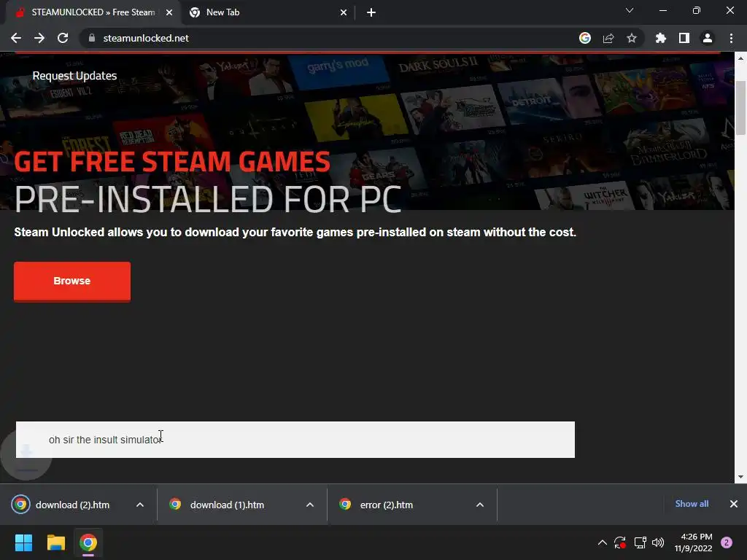Open the Google icon in the address bar
Image resolution: width=747 pixels, height=560 pixels.
(585, 38)
